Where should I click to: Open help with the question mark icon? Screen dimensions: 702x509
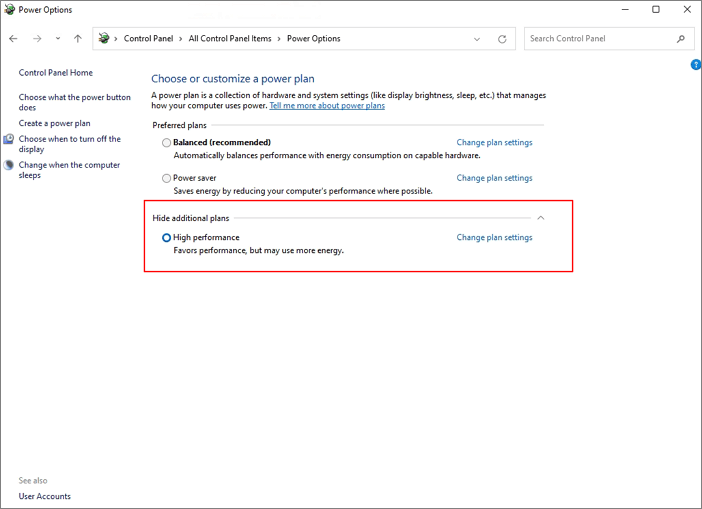(696, 65)
